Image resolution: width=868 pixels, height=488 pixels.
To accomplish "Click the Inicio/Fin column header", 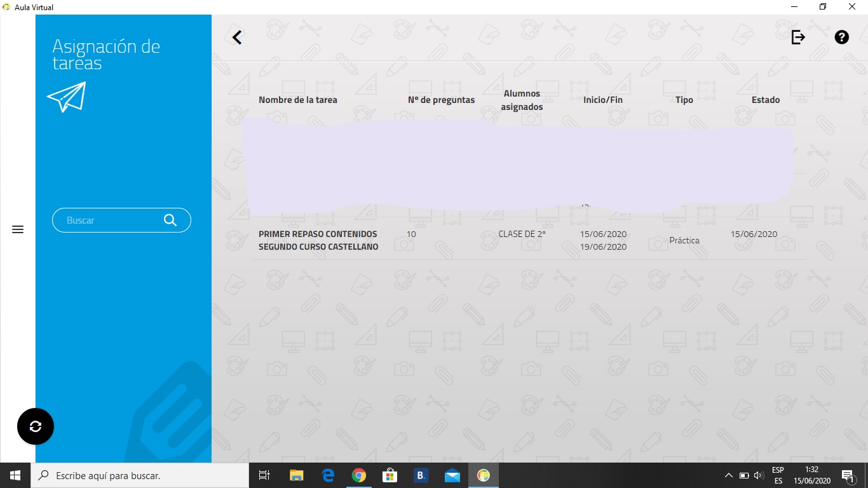I will tap(602, 100).
